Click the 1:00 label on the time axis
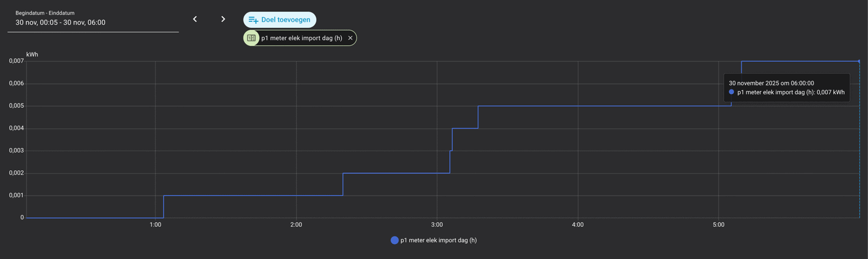This screenshot has width=868, height=259. (x=155, y=225)
